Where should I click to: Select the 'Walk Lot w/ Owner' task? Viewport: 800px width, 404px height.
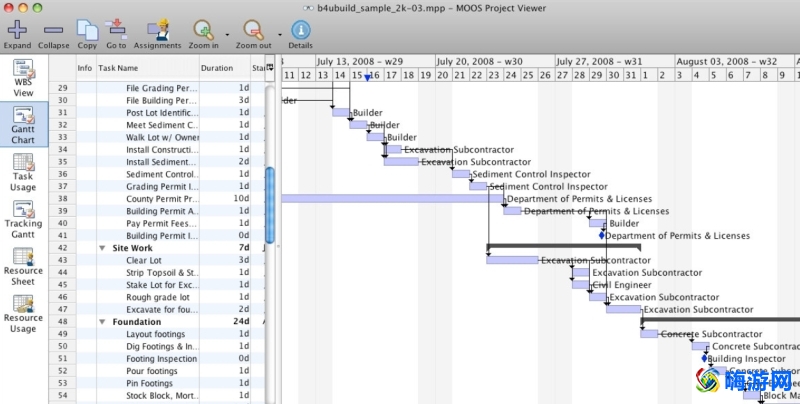(163, 137)
